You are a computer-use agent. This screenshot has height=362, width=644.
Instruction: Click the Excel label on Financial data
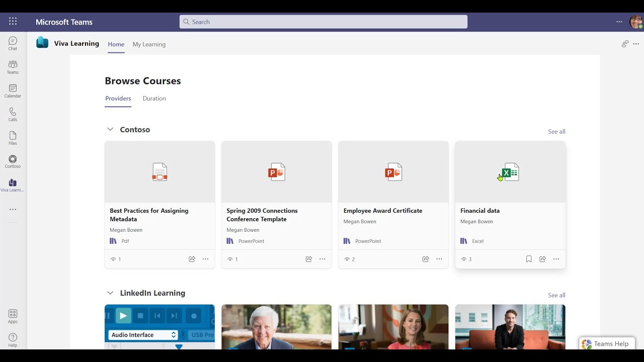[x=477, y=241]
